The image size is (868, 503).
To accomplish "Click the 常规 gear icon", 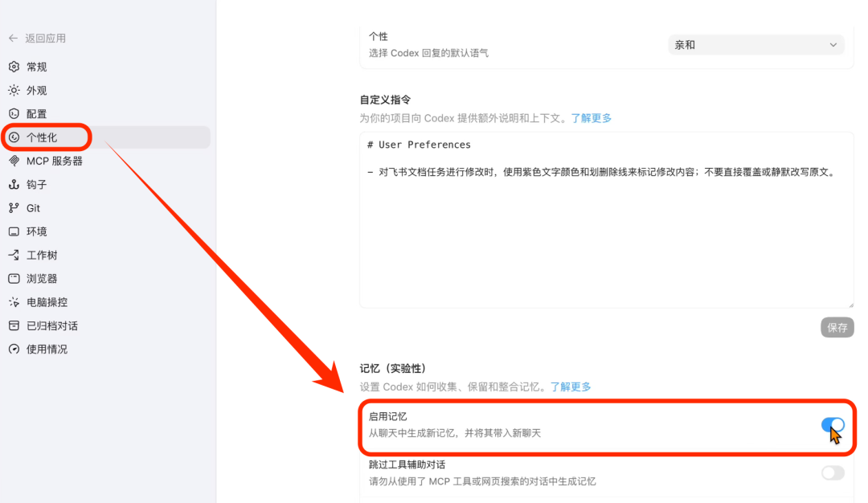I will point(14,67).
